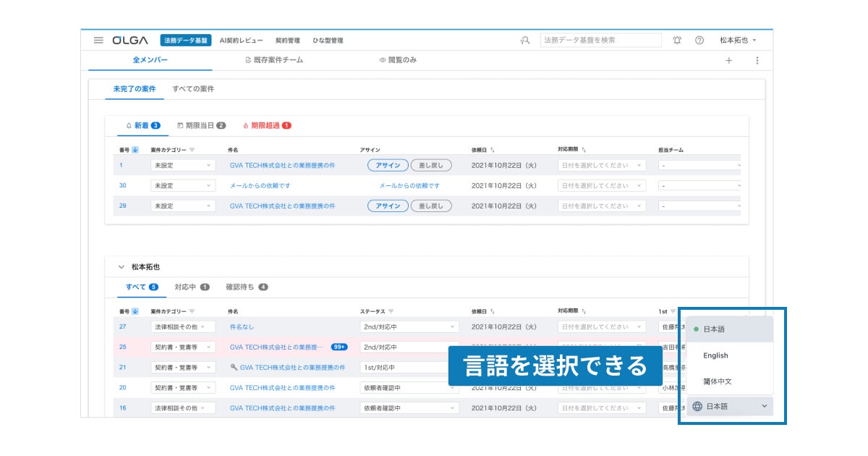
Task: Select the 対応中 tab under 松本拓也
Action: pyautogui.click(x=192, y=287)
